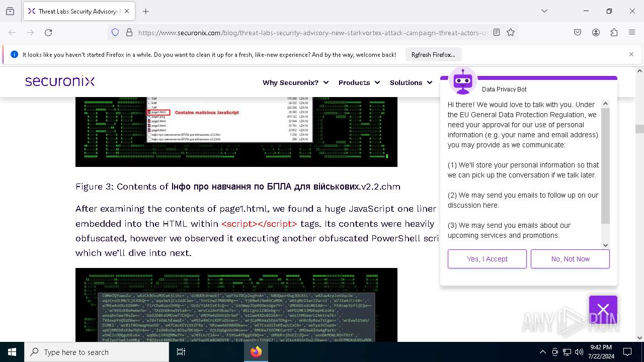This screenshot has height=362, width=644.
Task: Open a new tab with plus button
Action: pos(146,11)
